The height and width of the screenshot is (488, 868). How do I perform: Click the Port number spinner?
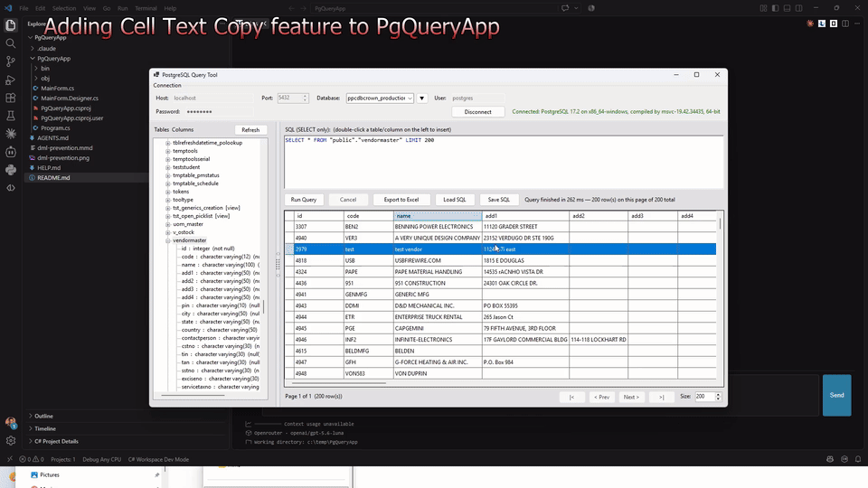(x=305, y=98)
